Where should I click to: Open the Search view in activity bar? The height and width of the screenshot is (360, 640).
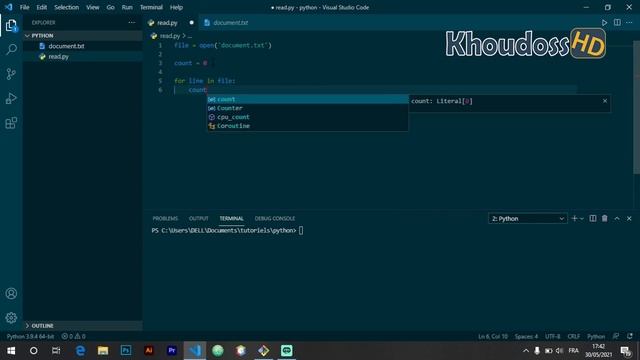point(11,49)
